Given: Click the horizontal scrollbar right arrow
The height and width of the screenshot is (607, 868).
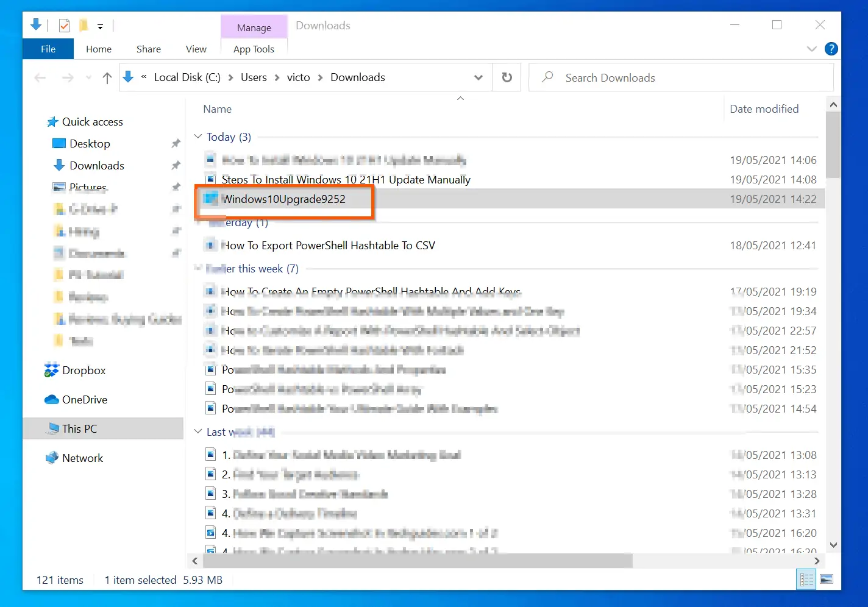Looking at the screenshot, I should point(817,561).
